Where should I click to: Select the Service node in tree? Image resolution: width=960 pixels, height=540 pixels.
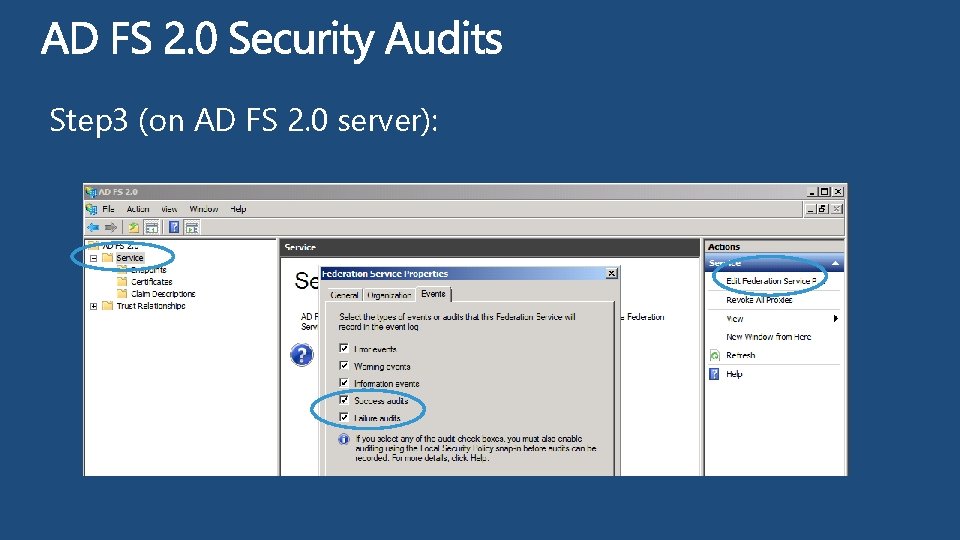point(130,258)
